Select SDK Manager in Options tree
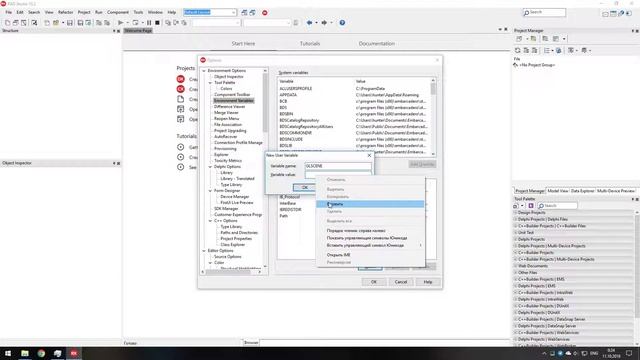Viewport: 640px width, 360px height. coord(226,209)
